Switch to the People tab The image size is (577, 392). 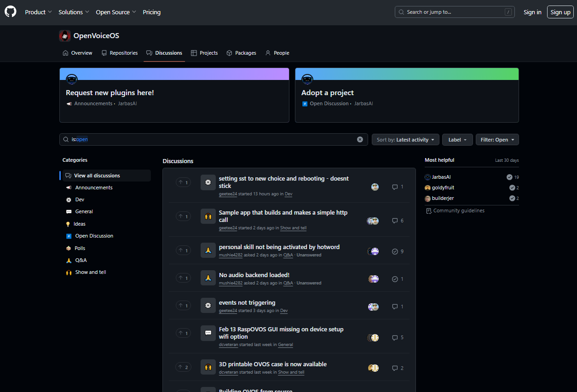click(277, 53)
